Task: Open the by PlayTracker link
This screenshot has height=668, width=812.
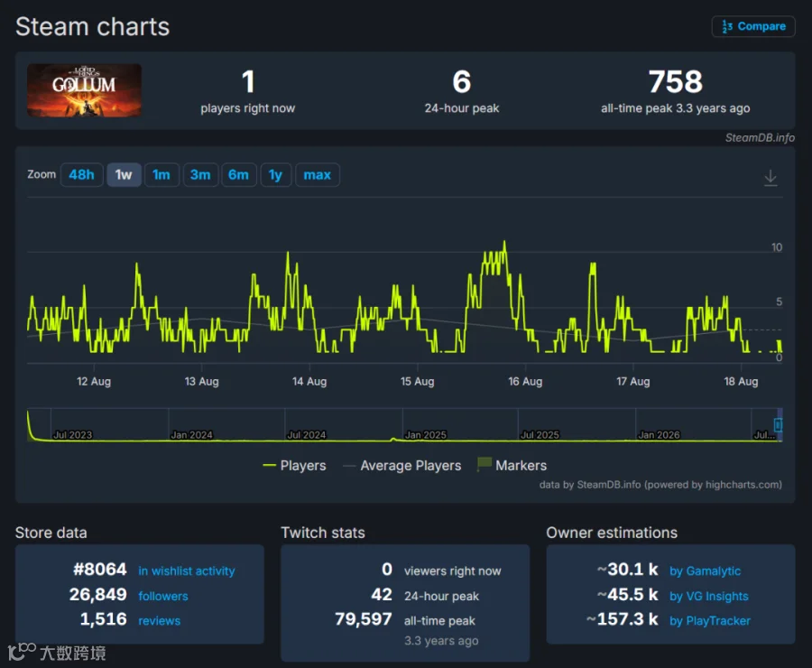Action: pos(710,620)
